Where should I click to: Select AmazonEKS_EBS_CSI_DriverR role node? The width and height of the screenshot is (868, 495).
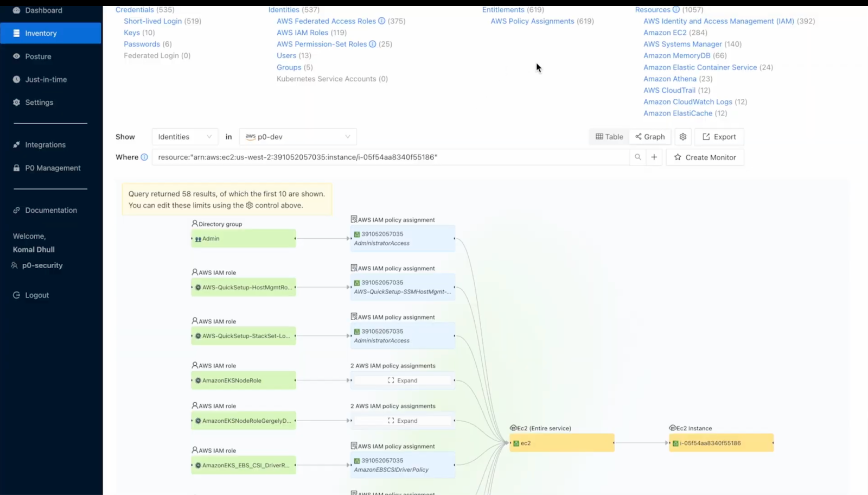click(x=244, y=465)
